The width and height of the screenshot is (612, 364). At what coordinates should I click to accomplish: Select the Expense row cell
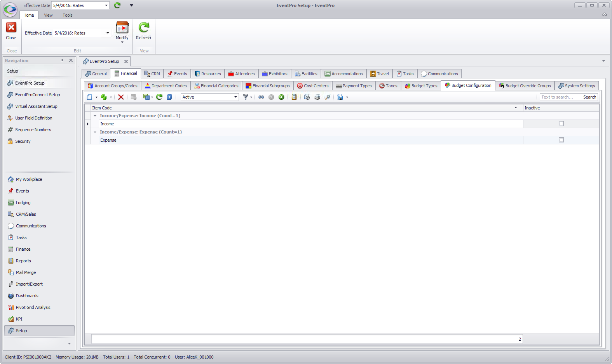click(x=311, y=140)
